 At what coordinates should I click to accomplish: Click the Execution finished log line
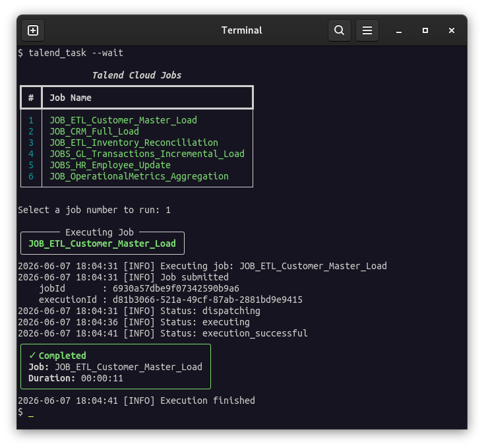(136, 400)
